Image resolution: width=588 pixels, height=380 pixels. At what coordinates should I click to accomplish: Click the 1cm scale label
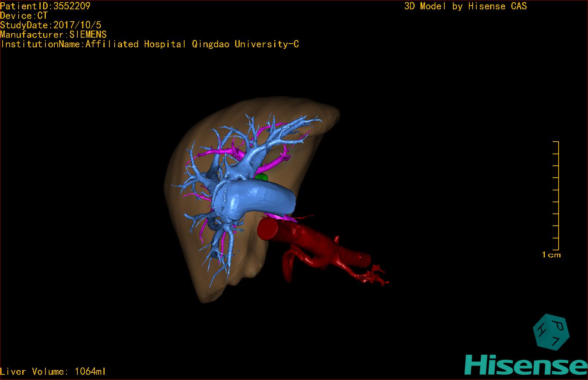(x=551, y=255)
